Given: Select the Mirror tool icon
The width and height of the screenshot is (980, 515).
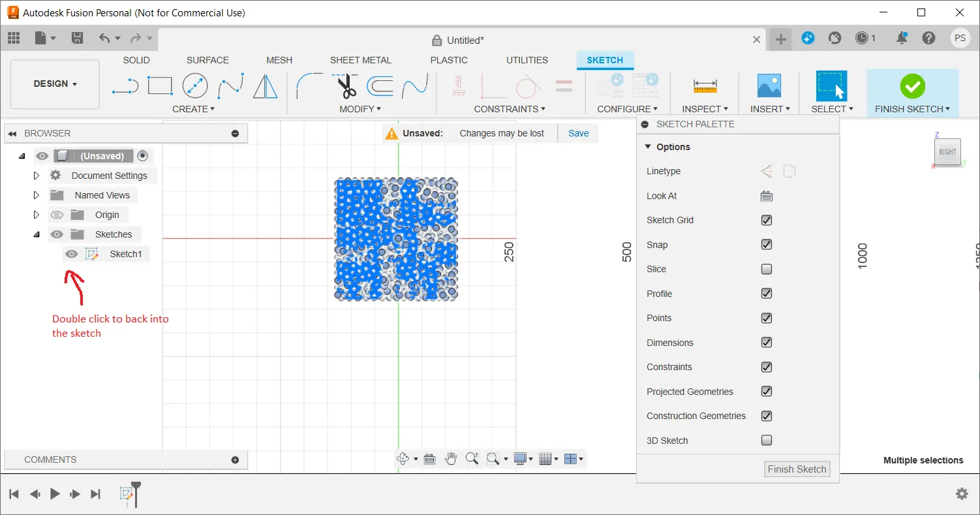Looking at the screenshot, I should tap(265, 86).
